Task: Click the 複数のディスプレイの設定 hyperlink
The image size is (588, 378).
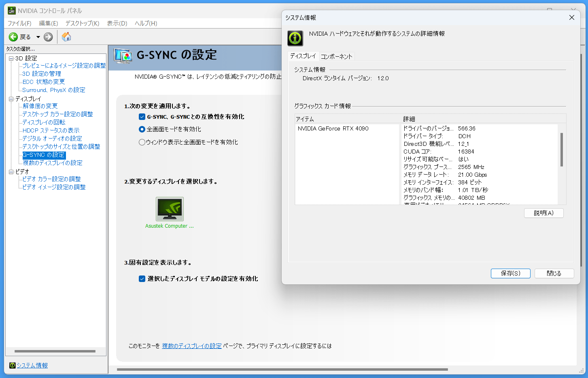Action: coord(192,346)
